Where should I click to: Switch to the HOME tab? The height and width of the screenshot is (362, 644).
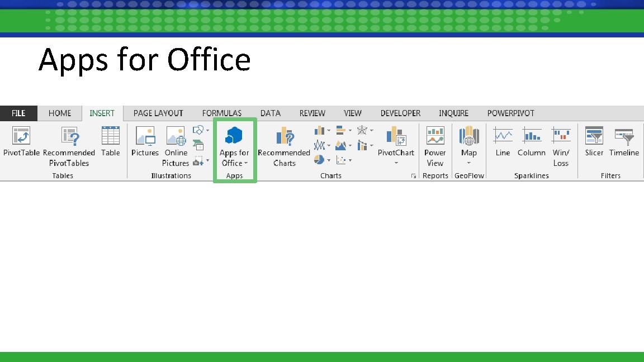[60, 113]
